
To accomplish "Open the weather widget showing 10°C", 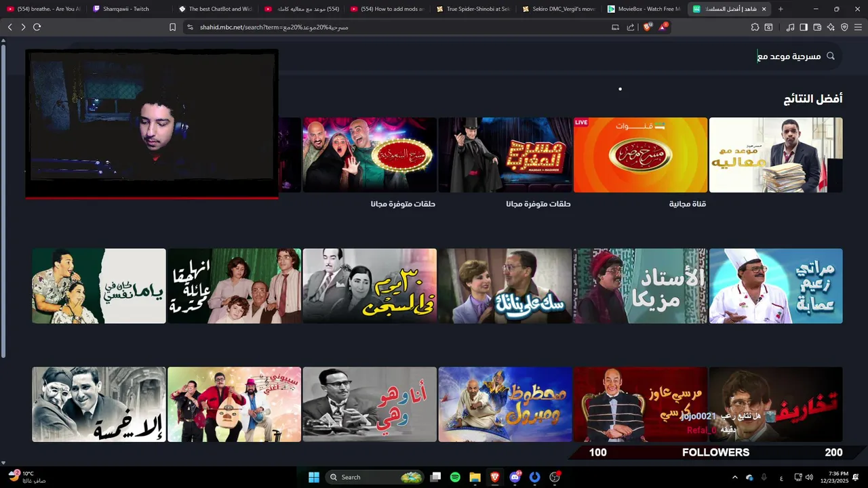I will [x=27, y=477].
